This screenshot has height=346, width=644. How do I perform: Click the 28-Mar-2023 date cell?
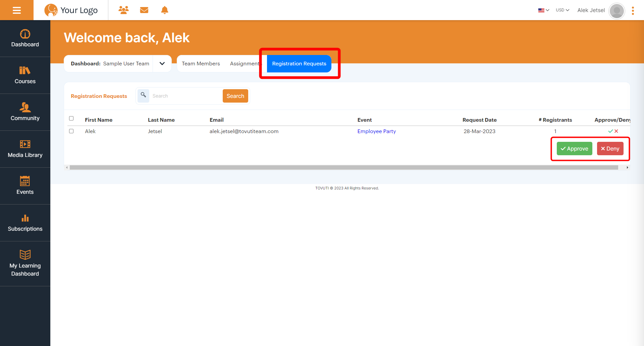pos(479,131)
